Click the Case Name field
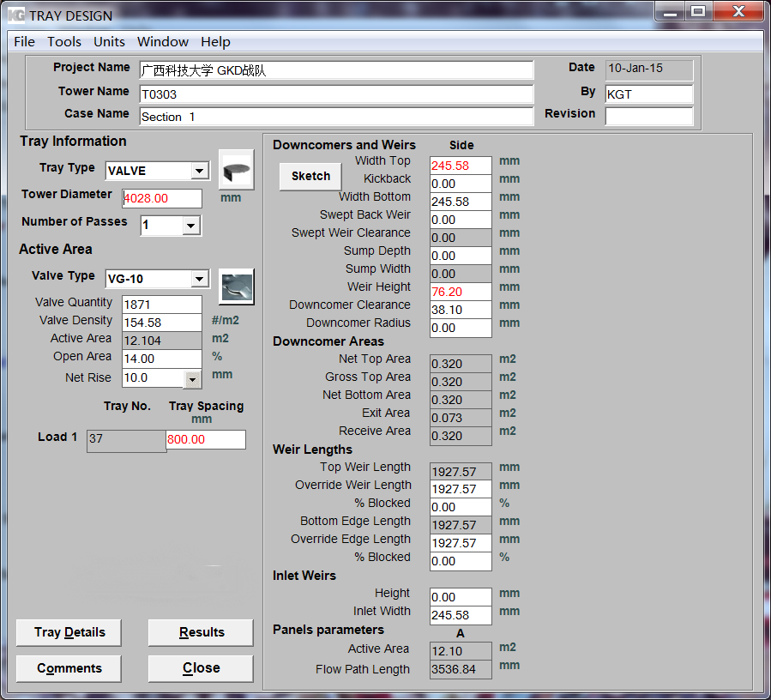The width and height of the screenshot is (771, 700). click(336, 117)
